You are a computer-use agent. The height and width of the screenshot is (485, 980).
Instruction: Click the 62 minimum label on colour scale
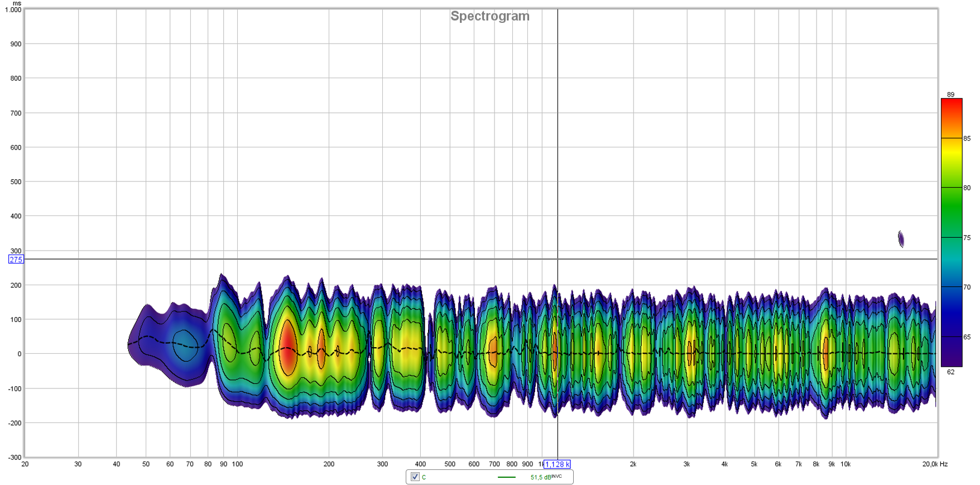pyautogui.click(x=950, y=372)
